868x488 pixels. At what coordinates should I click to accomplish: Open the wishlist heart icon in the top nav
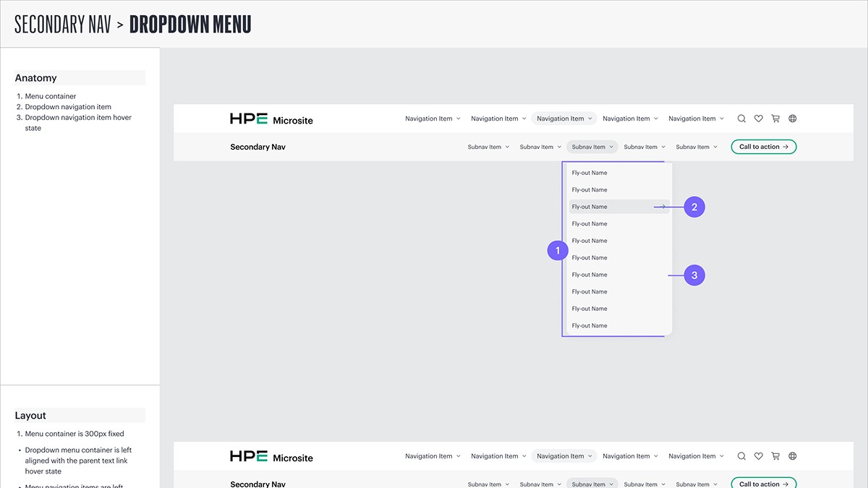pos(758,118)
